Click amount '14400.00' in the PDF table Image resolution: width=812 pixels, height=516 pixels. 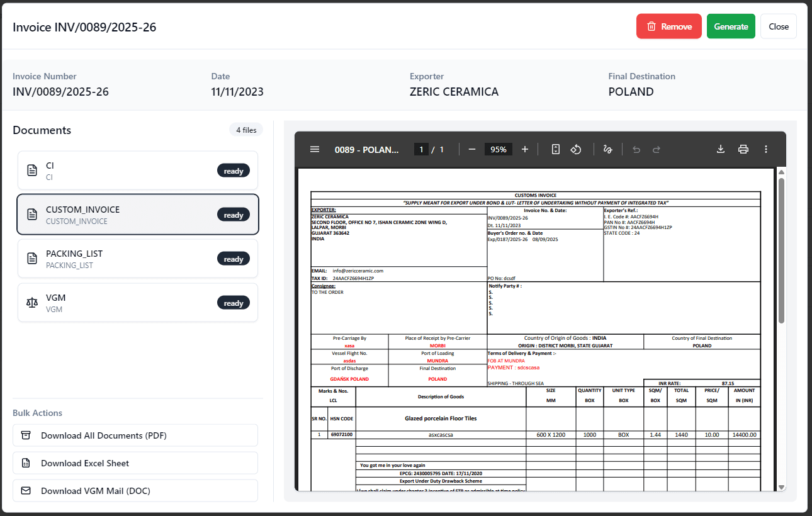(x=744, y=434)
